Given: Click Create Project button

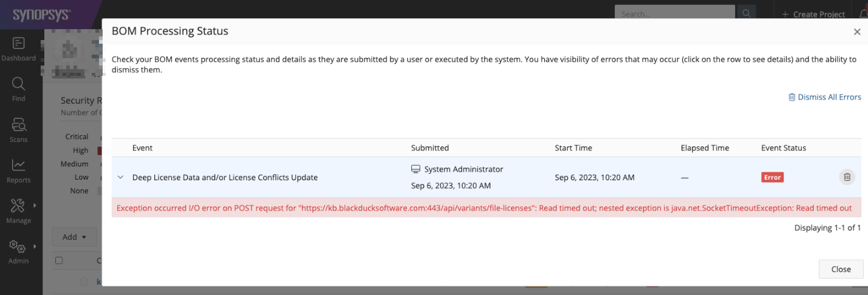Looking at the screenshot, I should [814, 14].
